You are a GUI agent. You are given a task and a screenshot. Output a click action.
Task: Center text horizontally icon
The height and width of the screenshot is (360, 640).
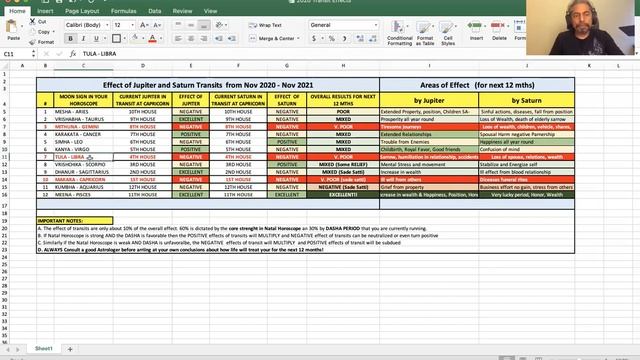click(x=191, y=38)
